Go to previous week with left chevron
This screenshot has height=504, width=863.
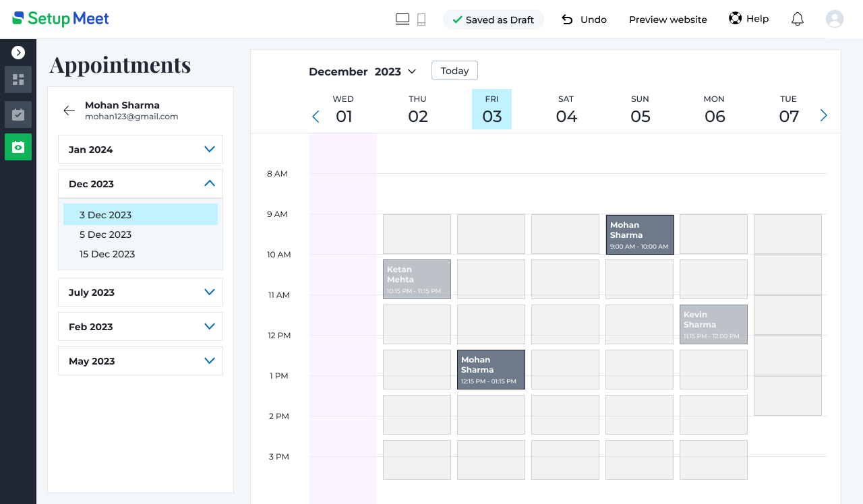click(x=316, y=117)
